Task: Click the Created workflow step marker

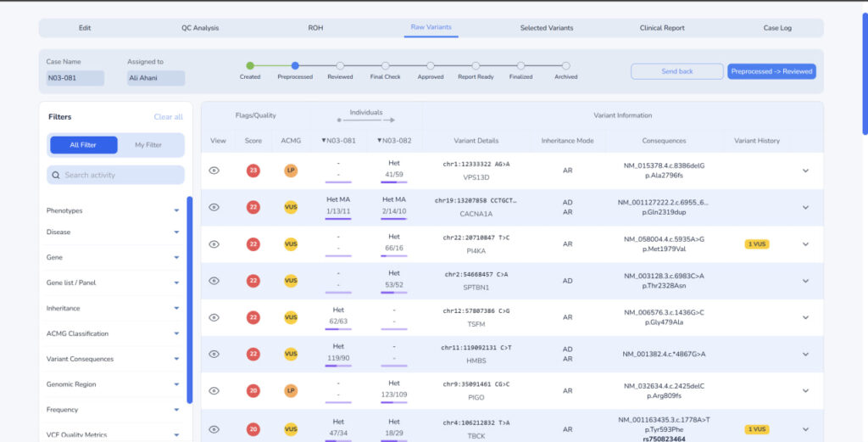Action: click(250, 66)
